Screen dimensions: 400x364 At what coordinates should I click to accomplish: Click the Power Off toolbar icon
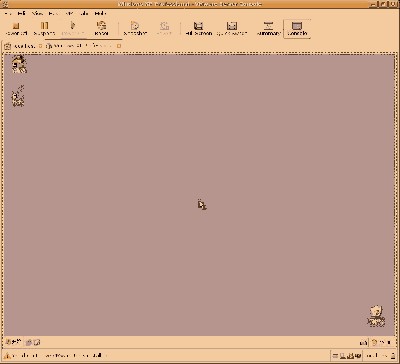(16, 29)
